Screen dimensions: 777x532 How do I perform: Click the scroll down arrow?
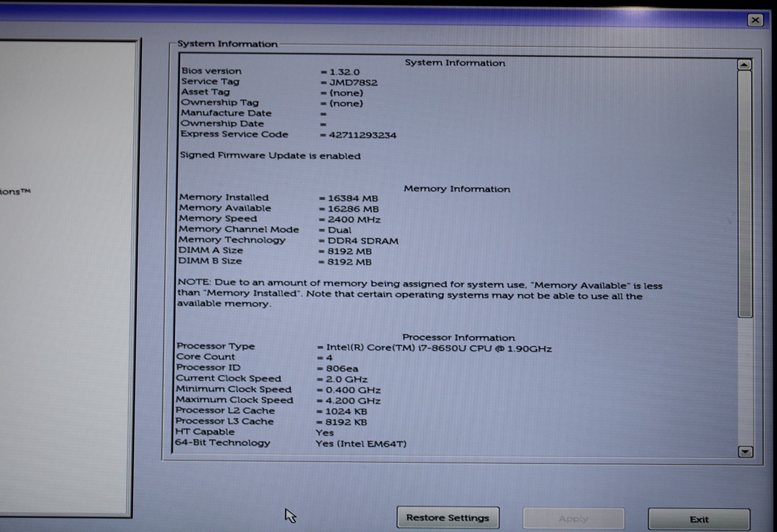coord(745,452)
